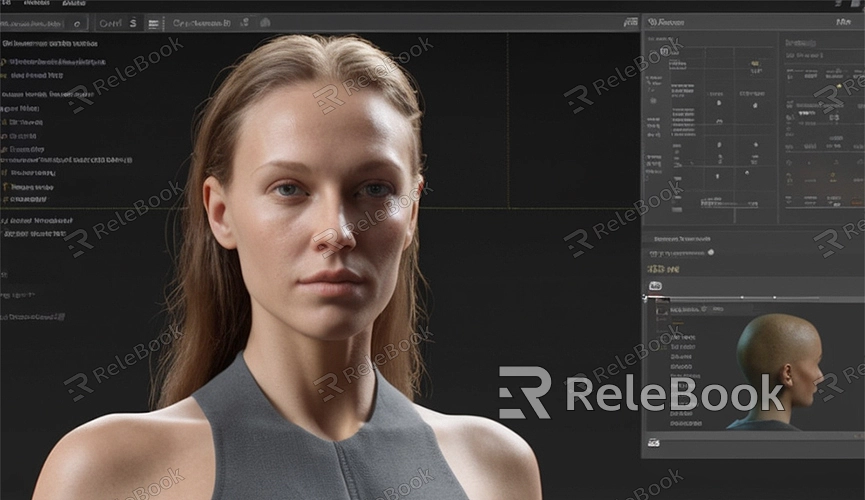This screenshot has height=500, width=865.
Task: Click the left-end handle of the horizontal slider
Action: click(645, 297)
